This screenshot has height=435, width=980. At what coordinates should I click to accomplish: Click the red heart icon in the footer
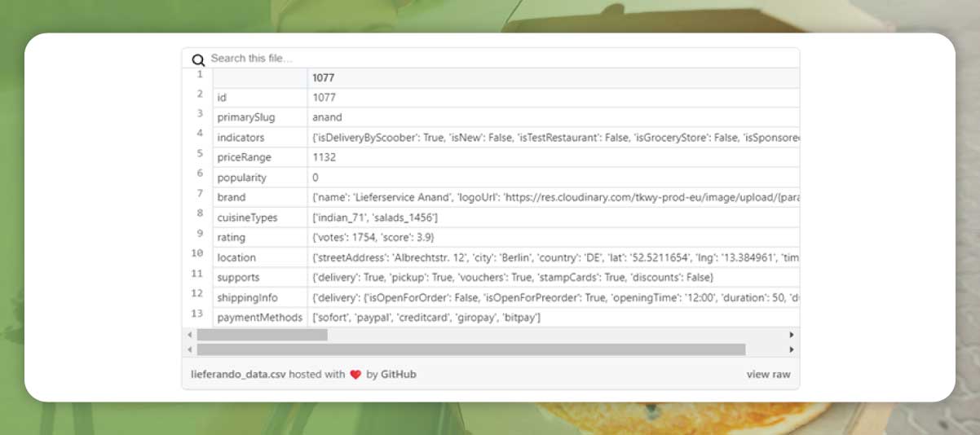coord(355,375)
